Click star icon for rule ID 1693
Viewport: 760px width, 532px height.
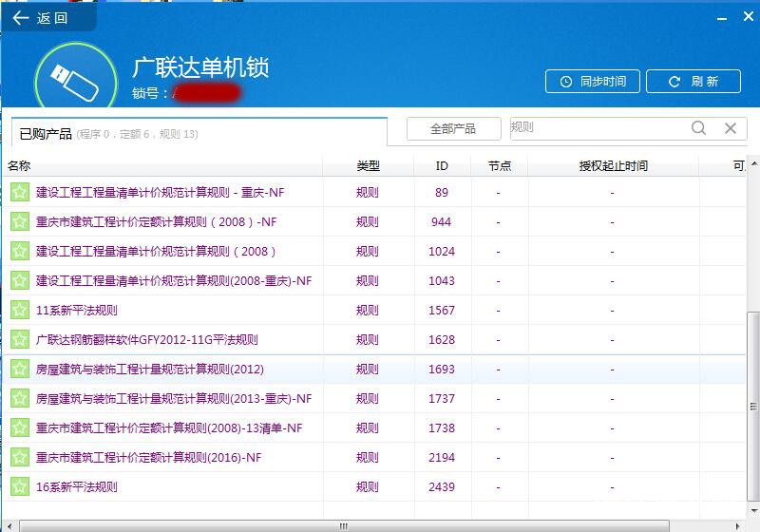click(x=20, y=370)
